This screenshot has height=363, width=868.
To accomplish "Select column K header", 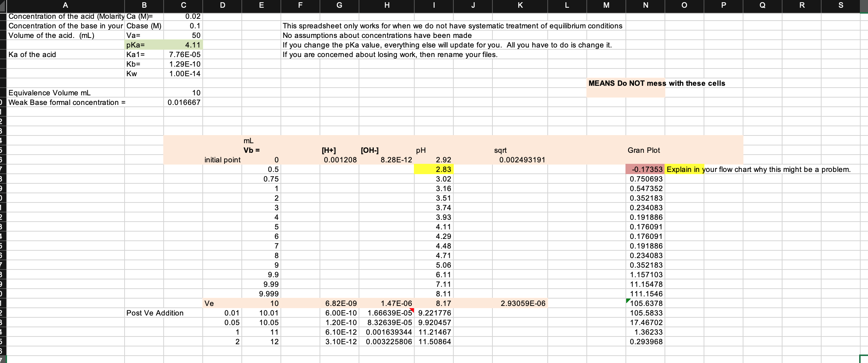I will coord(520,5).
